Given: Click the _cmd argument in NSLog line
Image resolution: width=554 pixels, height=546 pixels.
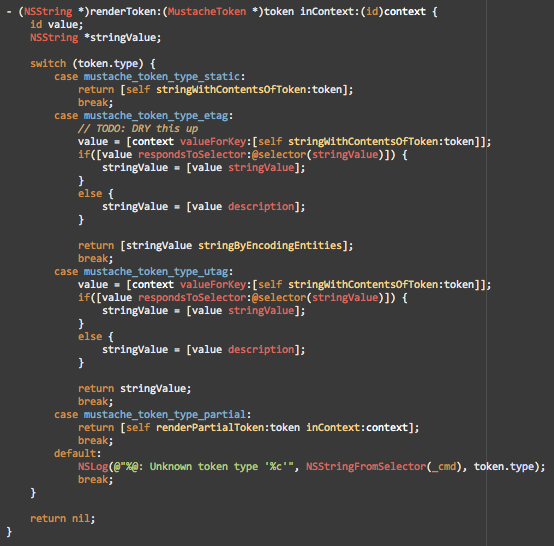Looking at the screenshot, I should 444,466.
